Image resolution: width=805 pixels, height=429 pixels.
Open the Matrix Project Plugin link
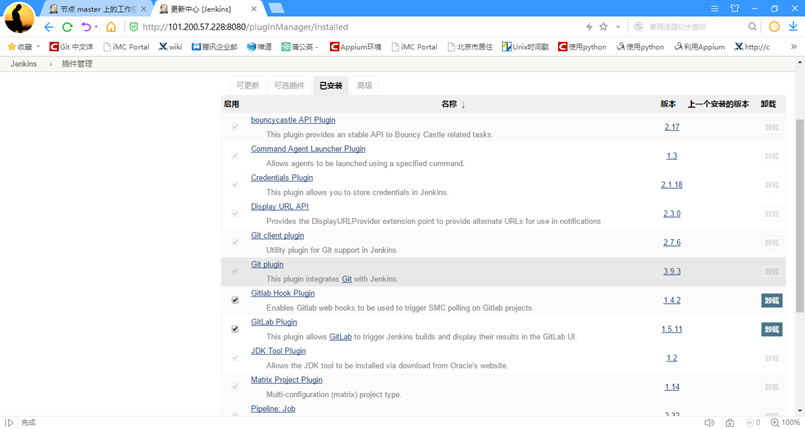(286, 380)
